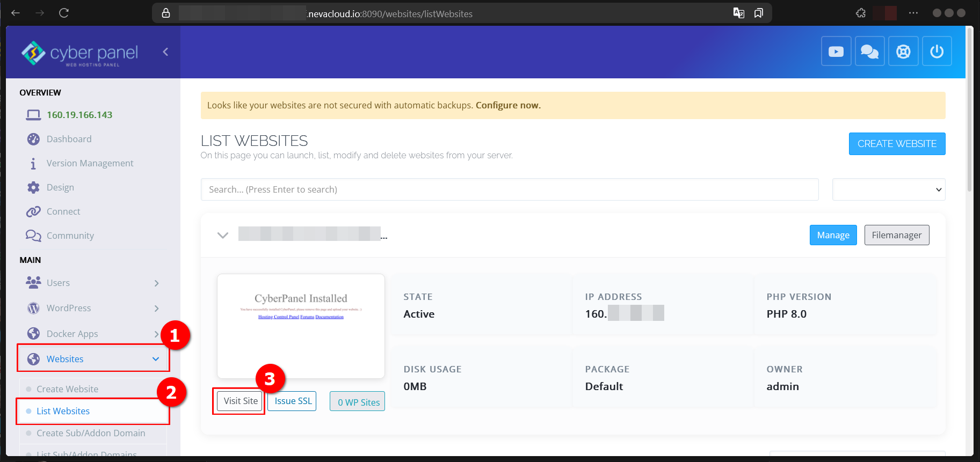Open the Design menu item

click(x=60, y=187)
